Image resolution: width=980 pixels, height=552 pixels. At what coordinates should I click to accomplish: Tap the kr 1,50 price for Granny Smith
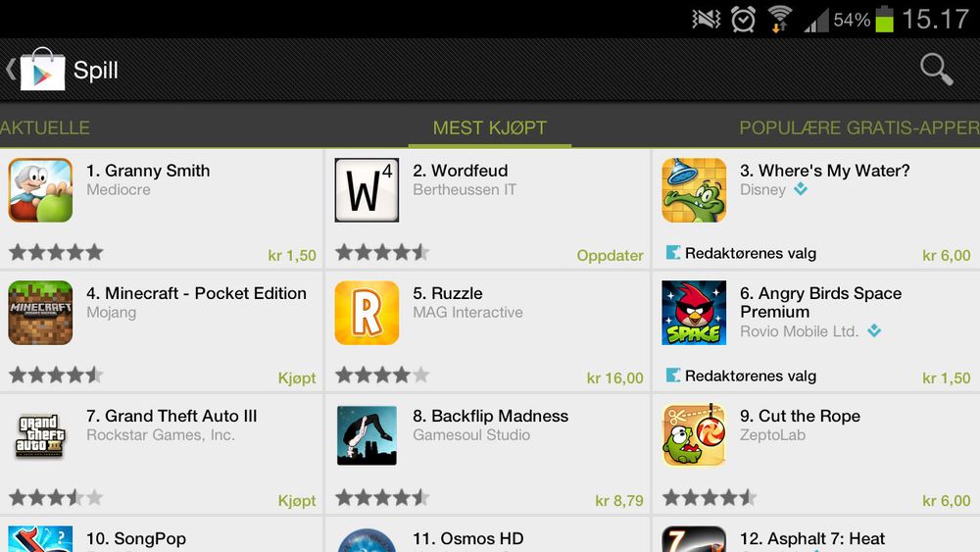[x=292, y=255]
